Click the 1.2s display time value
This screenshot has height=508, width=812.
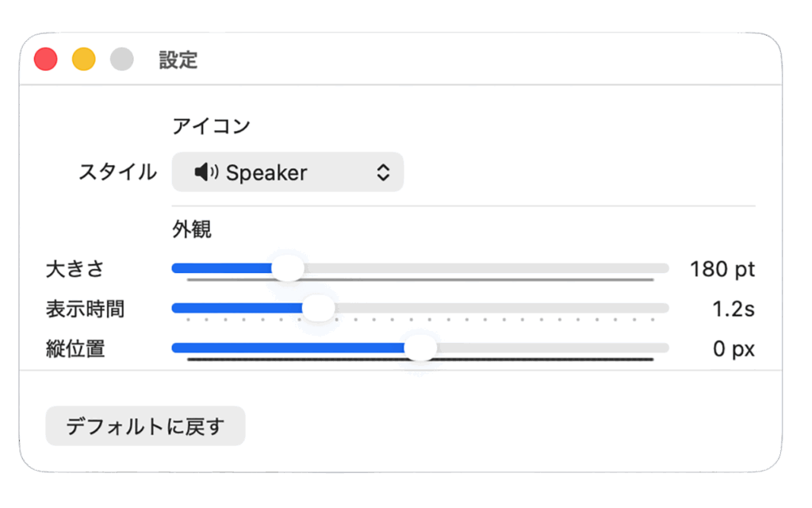pos(733,309)
